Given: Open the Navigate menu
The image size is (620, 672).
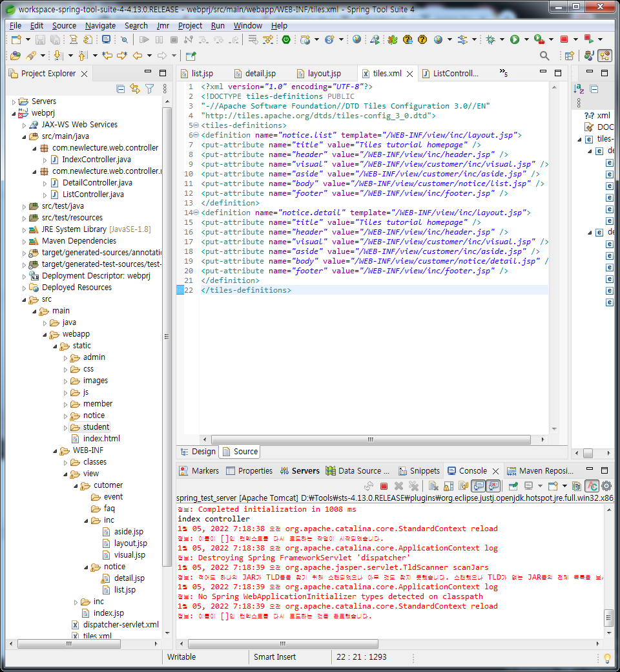Looking at the screenshot, I should (100, 26).
